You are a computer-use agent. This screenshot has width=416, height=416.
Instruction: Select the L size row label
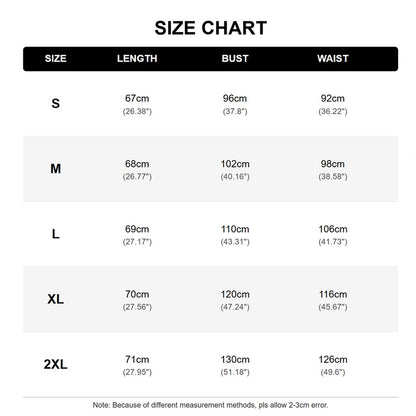pyautogui.click(x=56, y=234)
